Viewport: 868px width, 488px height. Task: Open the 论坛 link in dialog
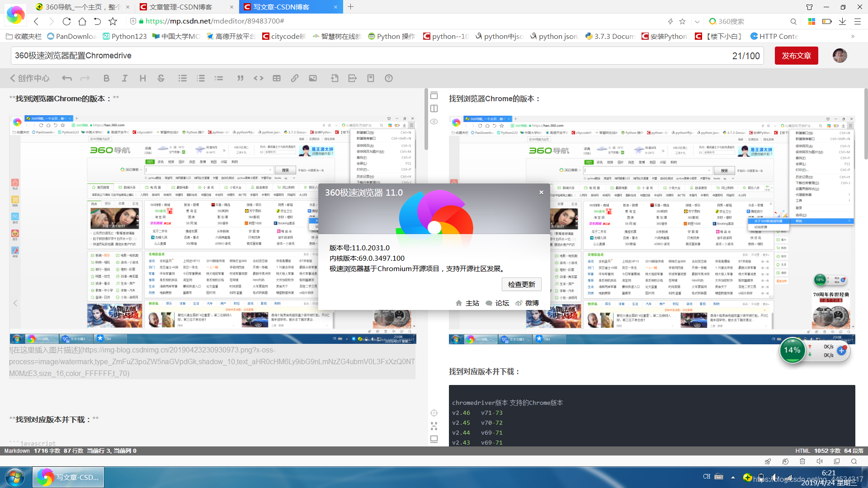(497, 303)
